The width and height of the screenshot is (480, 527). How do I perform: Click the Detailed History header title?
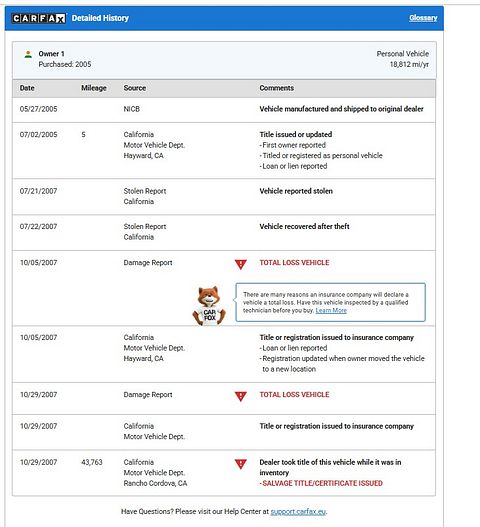click(x=100, y=18)
